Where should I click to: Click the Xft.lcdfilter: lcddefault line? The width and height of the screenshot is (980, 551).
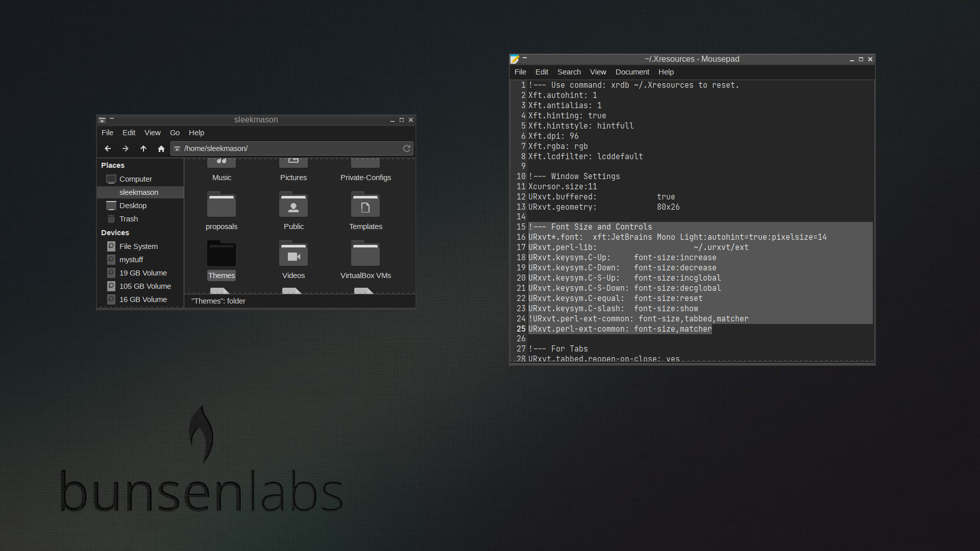click(x=585, y=157)
